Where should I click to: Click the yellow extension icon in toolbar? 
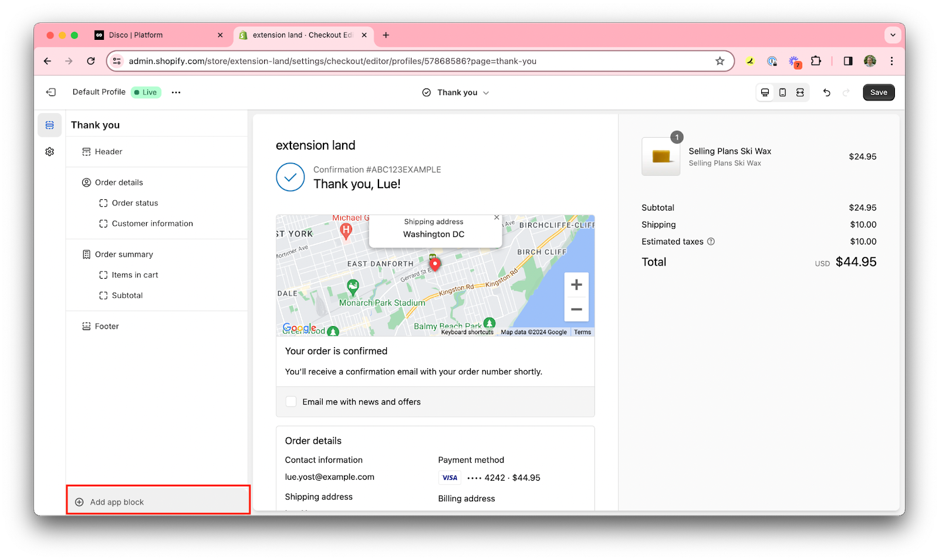coord(750,61)
